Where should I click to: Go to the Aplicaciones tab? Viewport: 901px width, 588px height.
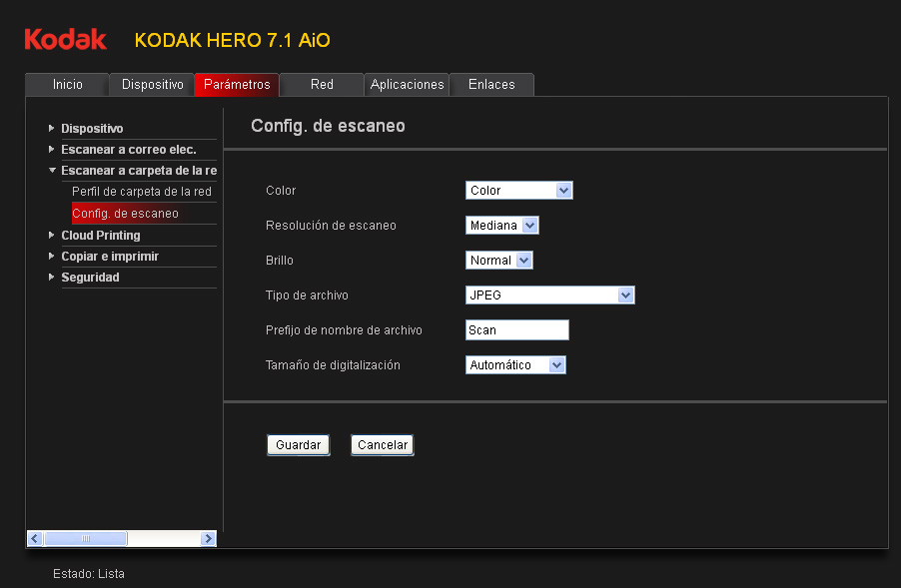(x=407, y=85)
